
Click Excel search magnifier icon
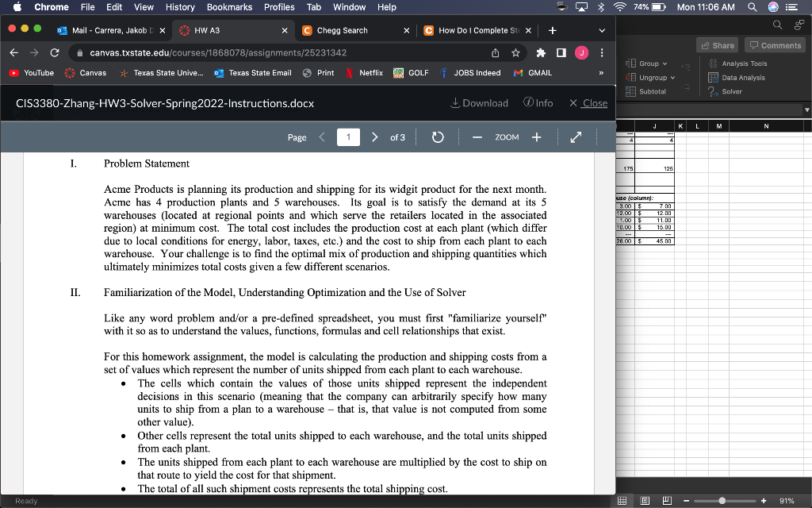coord(777,25)
